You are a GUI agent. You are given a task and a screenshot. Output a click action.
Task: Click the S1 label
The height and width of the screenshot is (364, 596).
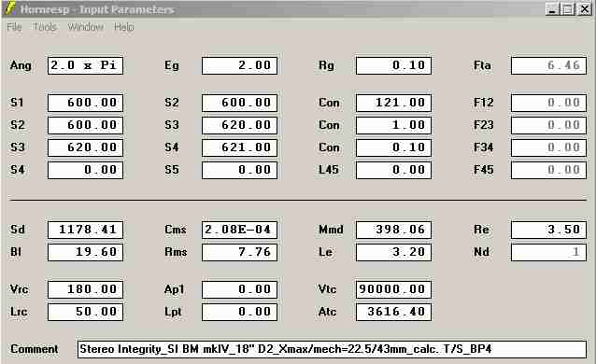tap(17, 103)
